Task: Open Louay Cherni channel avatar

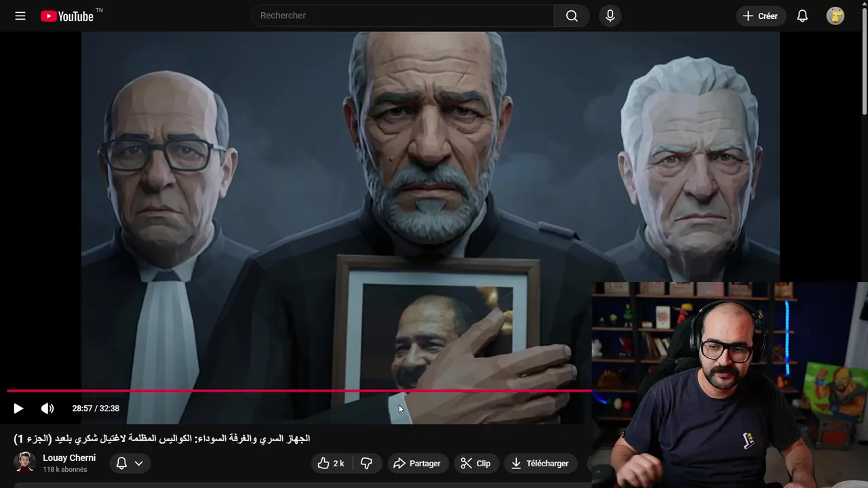Action: (25, 462)
